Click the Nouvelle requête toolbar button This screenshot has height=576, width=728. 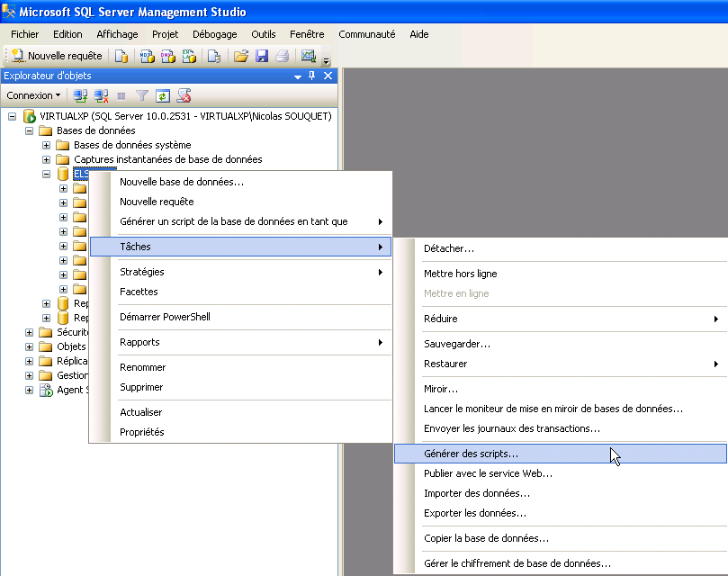pos(57,56)
